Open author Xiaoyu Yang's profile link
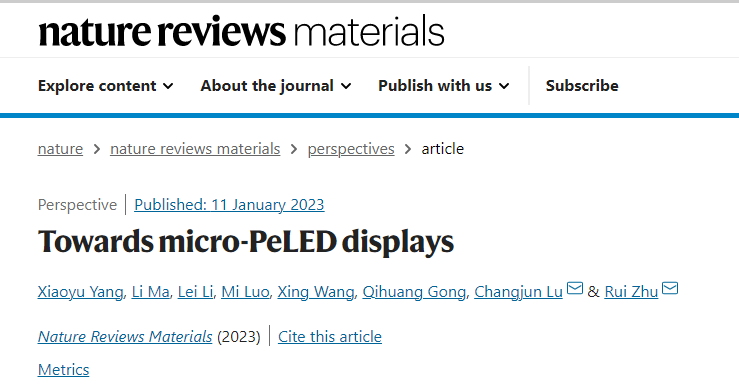The image size is (739, 388). coord(81,292)
